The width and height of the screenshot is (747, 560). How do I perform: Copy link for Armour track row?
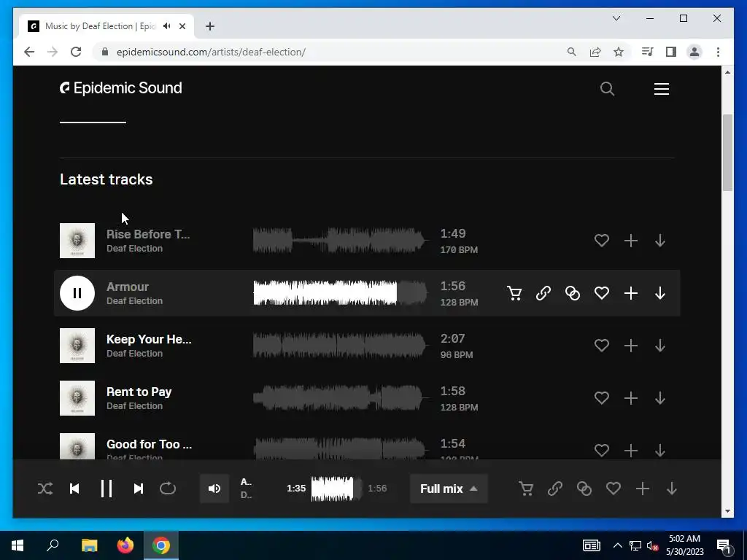coord(543,293)
